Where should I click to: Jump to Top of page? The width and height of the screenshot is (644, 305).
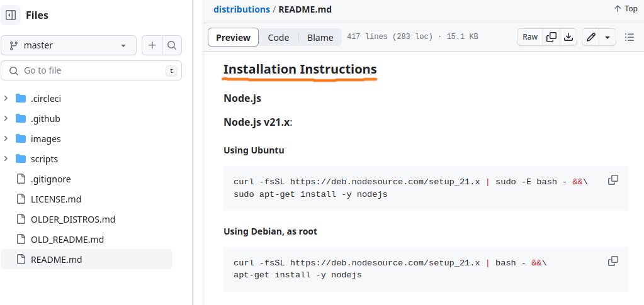(626, 9)
